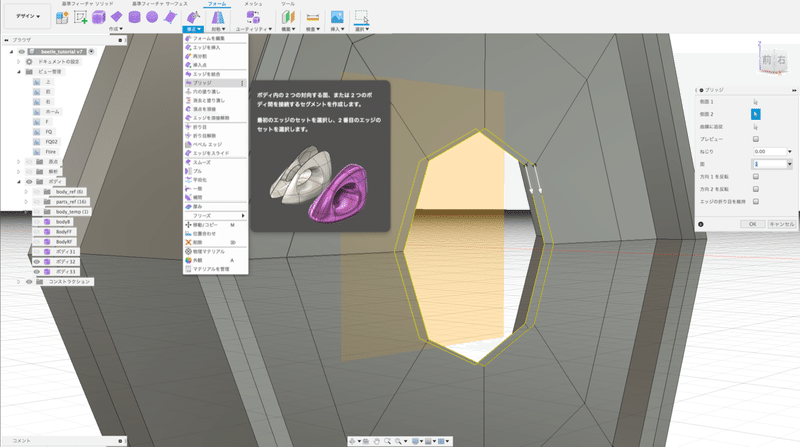Select the purple Face form tool
This screenshot has height=447, width=800.
[170, 17]
